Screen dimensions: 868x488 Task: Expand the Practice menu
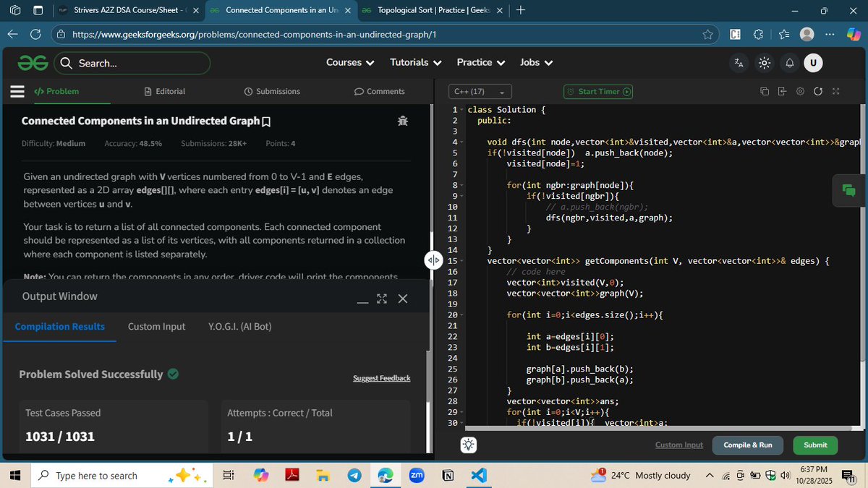point(481,62)
